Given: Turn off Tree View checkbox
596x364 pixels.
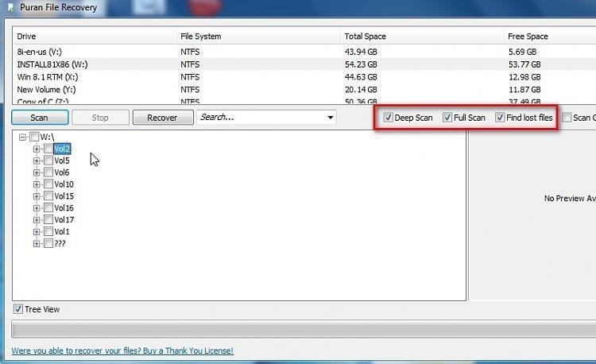Looking at the screenshot, I should click(18, 309).
